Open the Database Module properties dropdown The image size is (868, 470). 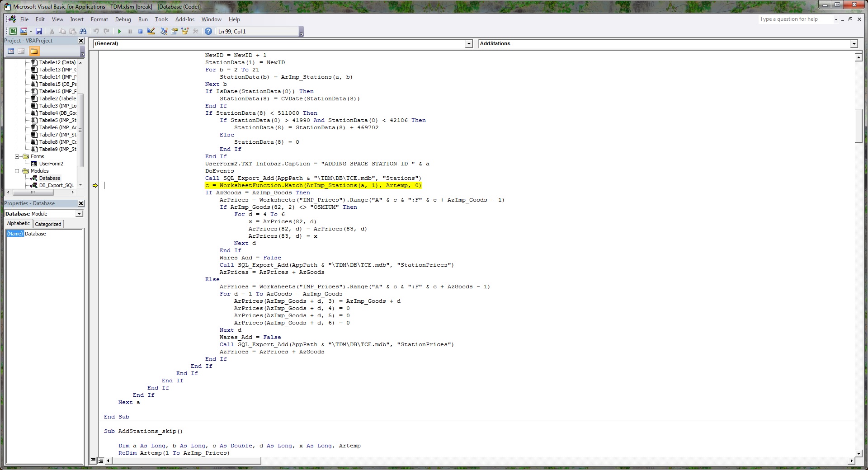[x=80, y=214]
